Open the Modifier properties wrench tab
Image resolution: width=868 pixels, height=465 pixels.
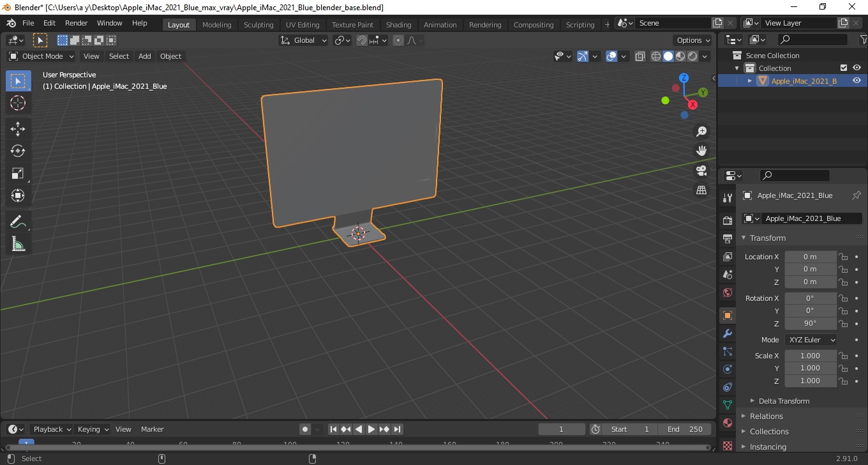(x=727, y=333)
